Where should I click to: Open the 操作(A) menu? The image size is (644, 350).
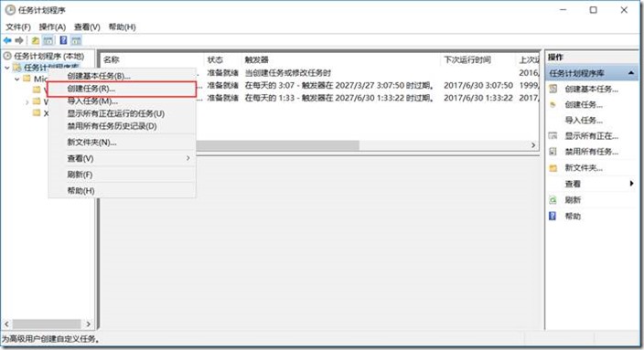[52, 27]
